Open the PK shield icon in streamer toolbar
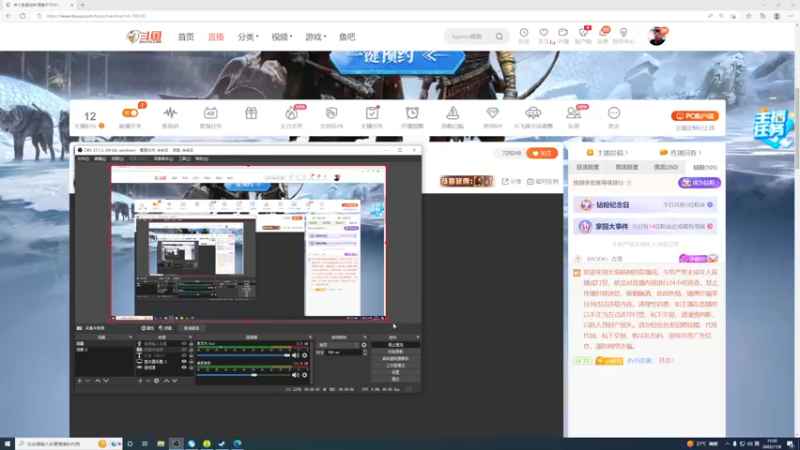The width and height of the screenshot is (800, 450). [332, 113]
